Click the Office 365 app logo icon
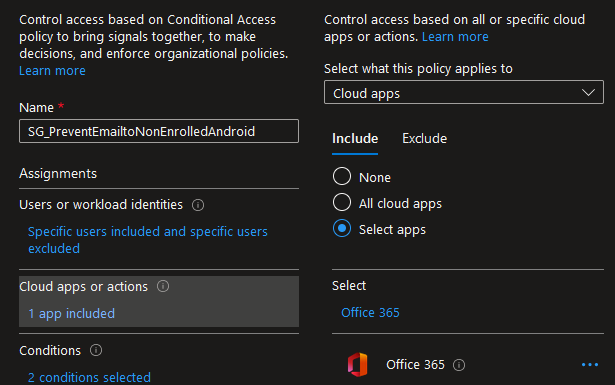Screen dimensions: 615x385 tap(358, 365)
